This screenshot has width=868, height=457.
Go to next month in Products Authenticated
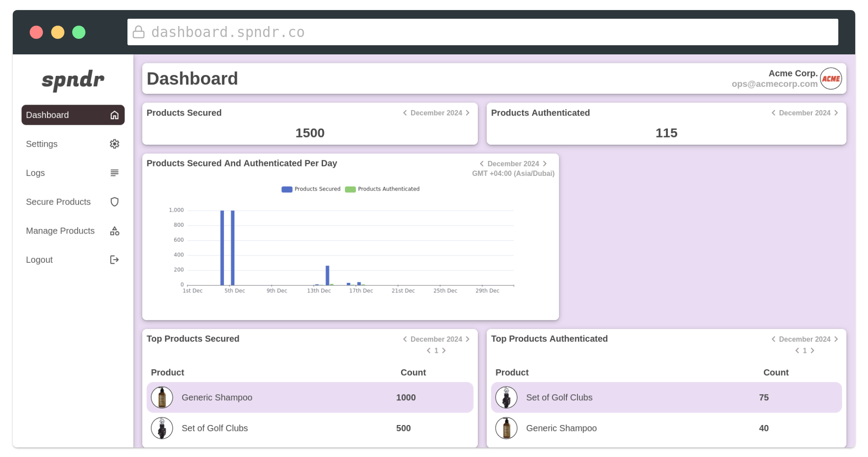coord(836,113)
